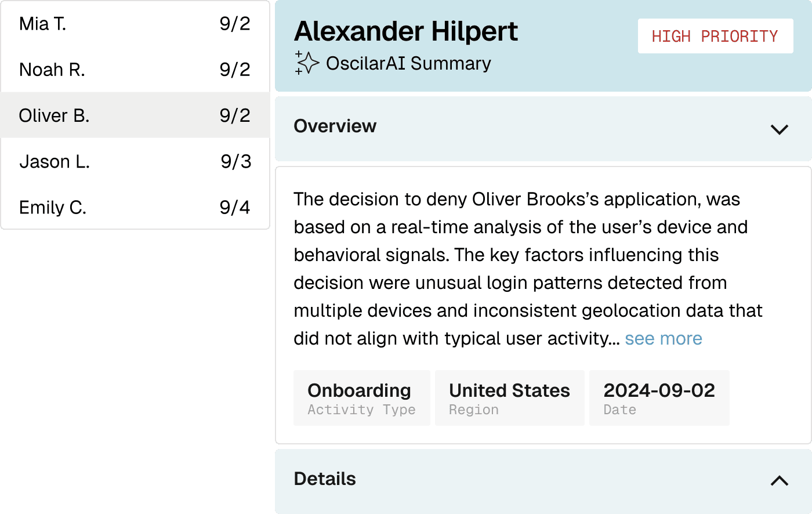This screenshot has width=812, height=514.
Task: Click the Onboarding Activity Type chip
Action: tap(361, 398)
